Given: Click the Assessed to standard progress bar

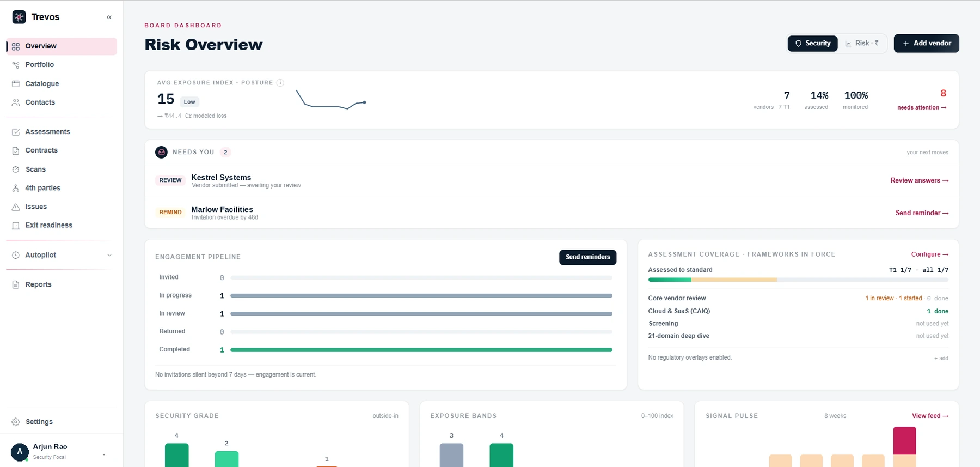Looking at the screenshot, I should pos(798,280).
